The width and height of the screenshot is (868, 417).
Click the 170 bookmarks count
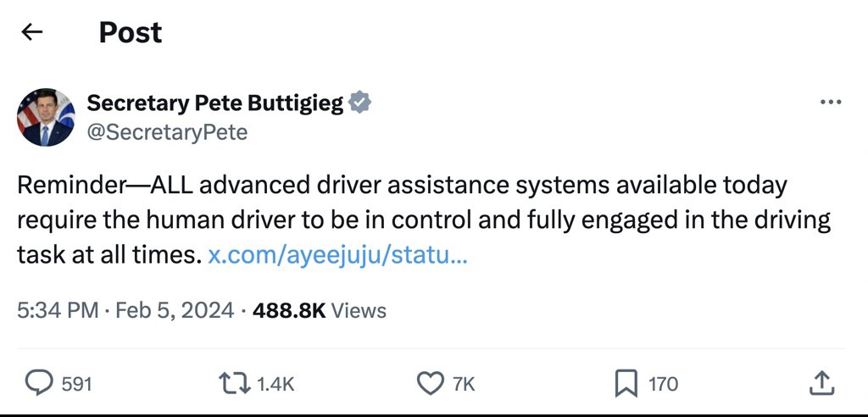[x=664, y=385]
